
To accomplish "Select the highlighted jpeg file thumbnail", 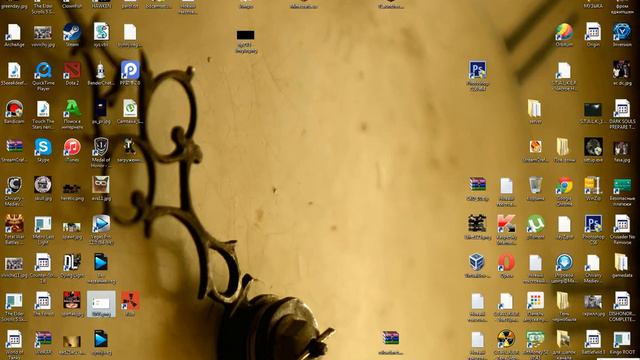I will tap(101, 304).
